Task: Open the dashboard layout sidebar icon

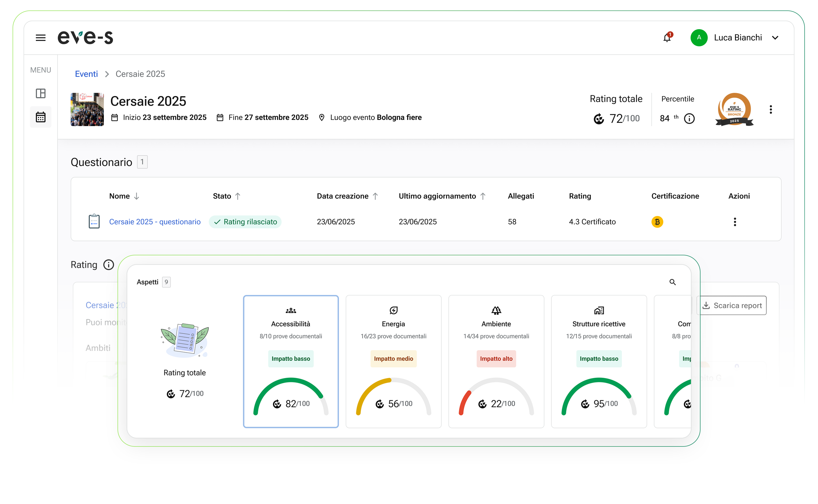Action: [x=41, y=93]
